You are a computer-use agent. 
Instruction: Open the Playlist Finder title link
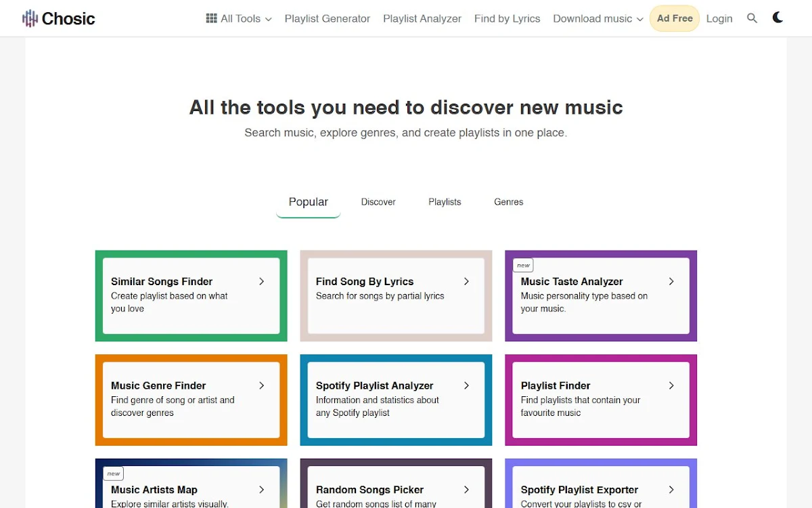click(x=556, y=386)
